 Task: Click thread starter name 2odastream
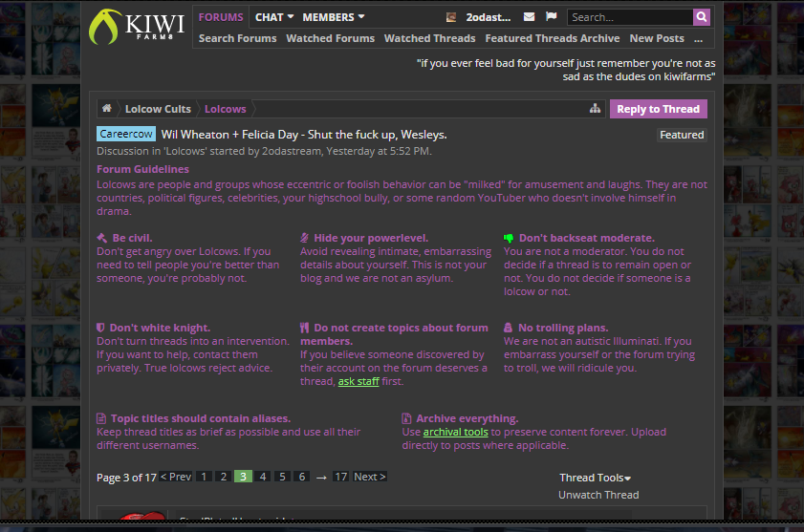tap(292, 151)
